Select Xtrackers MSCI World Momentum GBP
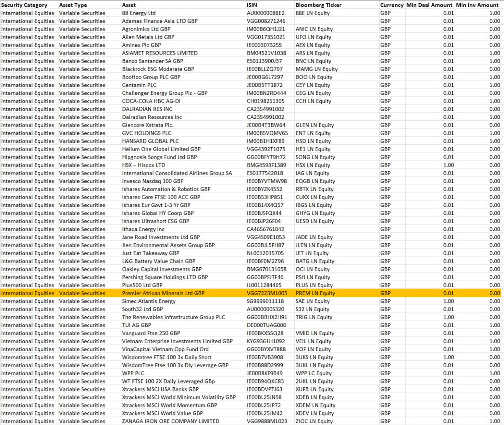 tap(170, 405)
